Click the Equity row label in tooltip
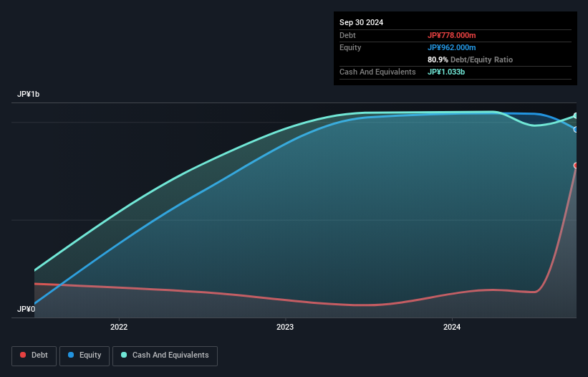The width and height of the screenshot is (588, 377). coord(350,47)
